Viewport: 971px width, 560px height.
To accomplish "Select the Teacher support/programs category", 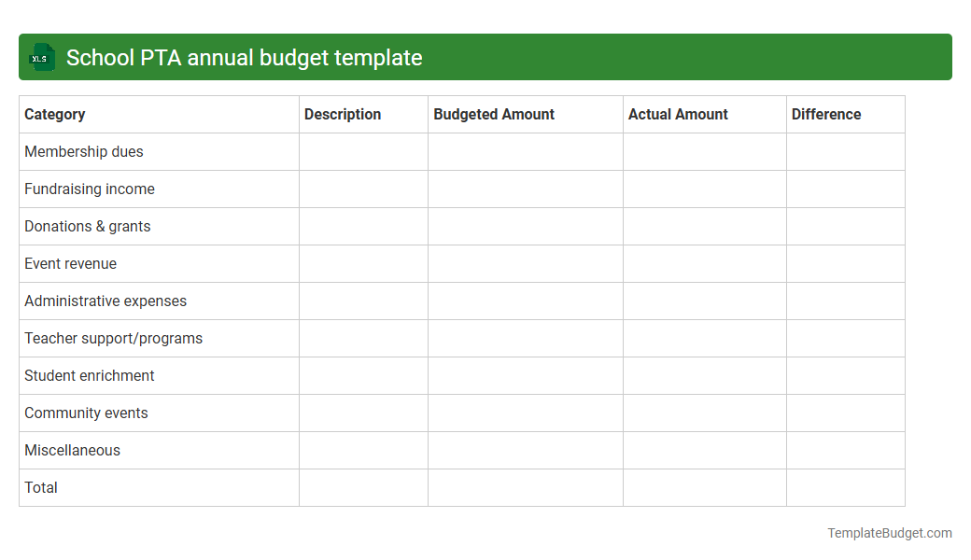I will coord(113,338).
